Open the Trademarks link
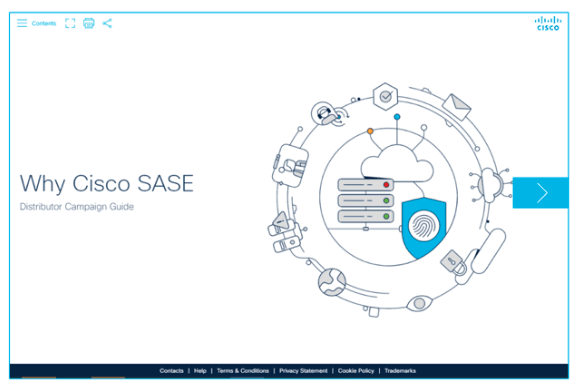Image resolution: width=576 pixels, height=389 pixels. point(400,371)
